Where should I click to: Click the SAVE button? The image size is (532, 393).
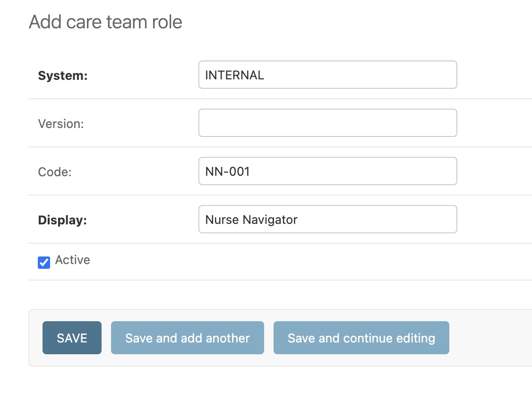(x=72, y=338)
